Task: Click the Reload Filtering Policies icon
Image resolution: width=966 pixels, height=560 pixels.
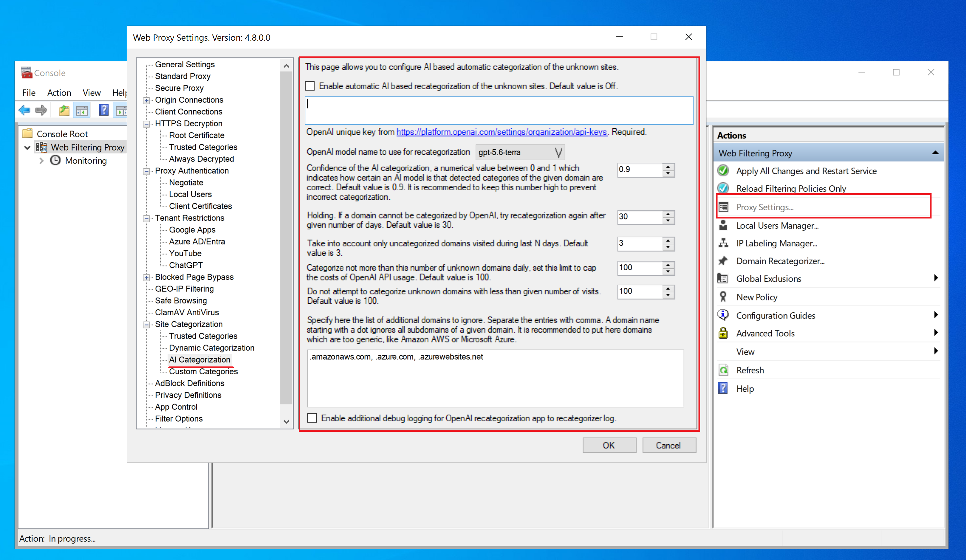Action: coord(723,188)
